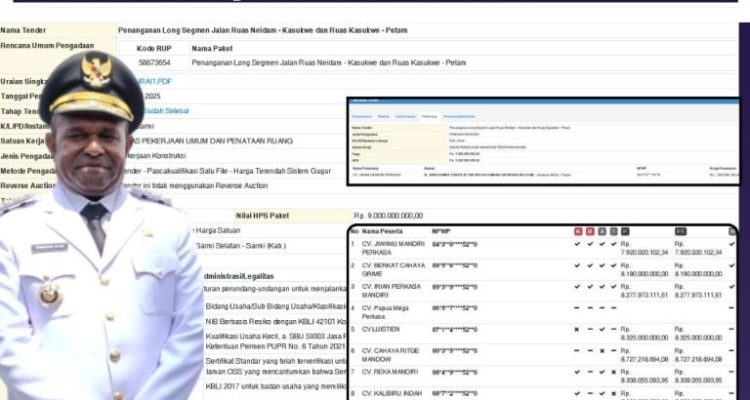Click the Nilai HPS Paket label
750x400 pixels.
click(262, 216)
